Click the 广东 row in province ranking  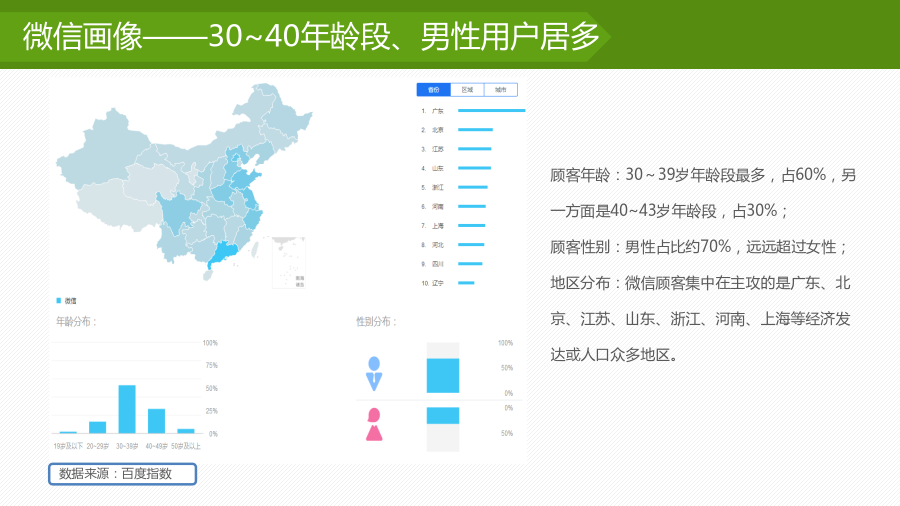tap(472, 111)
